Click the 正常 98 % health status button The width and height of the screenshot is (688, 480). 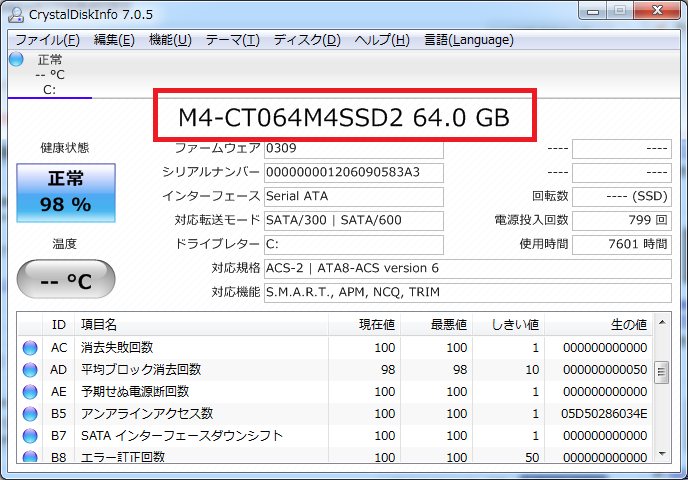[x=66, y=193]
